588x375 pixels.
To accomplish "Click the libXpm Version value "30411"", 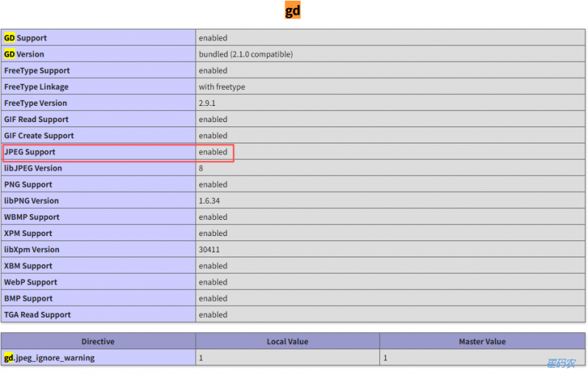I will [x=209, y=249].
